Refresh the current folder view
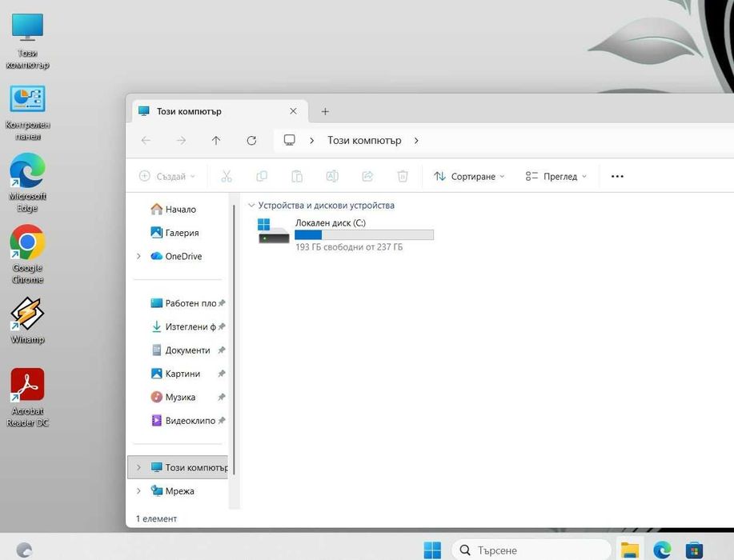This screenshot has height=560, width=734. tap(251, 140)
